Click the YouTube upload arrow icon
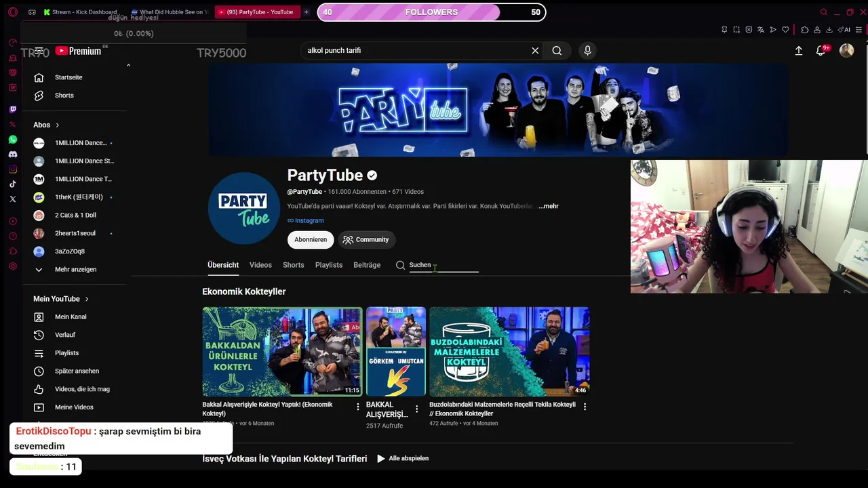This screenshot has width=868, height=488. coord(799,50)
